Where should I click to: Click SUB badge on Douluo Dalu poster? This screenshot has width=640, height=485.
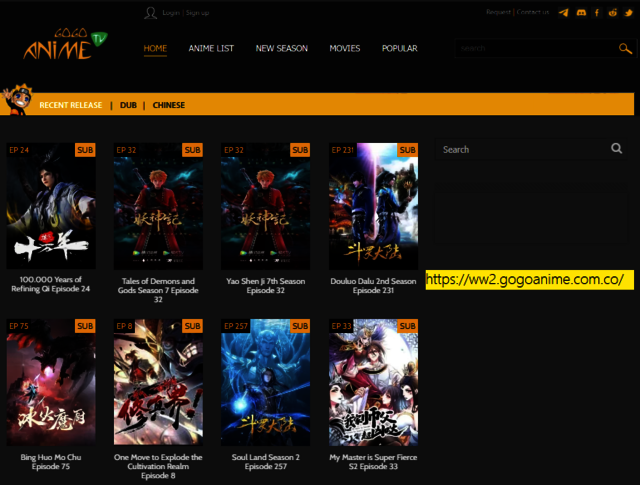point(408,150)
